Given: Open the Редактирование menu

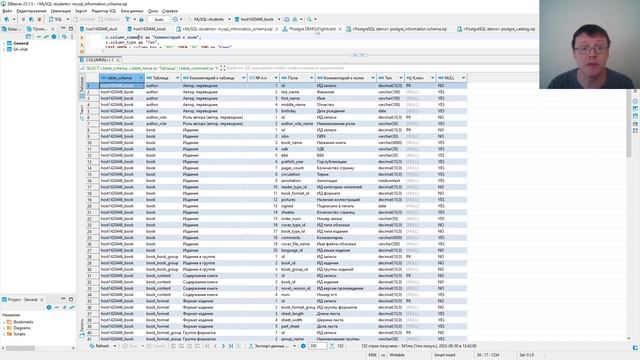Looking at the screenshot, I should pos(31,11).
